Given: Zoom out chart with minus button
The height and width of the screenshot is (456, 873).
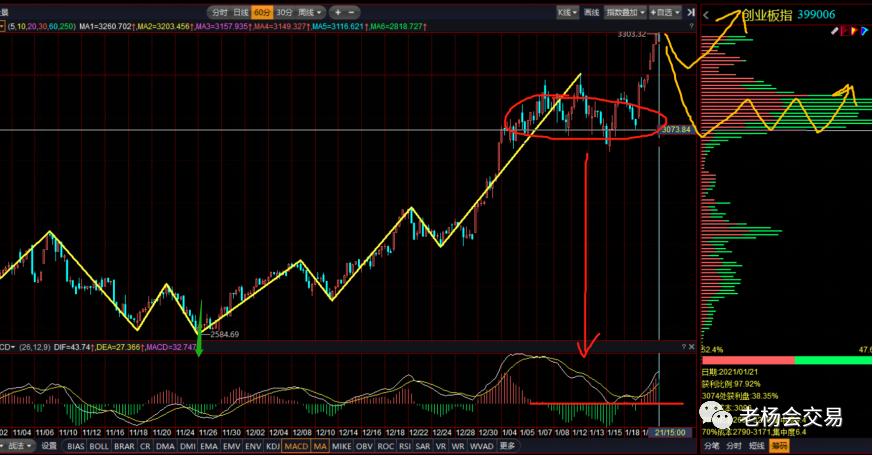Looking at the screenshot, I should pyautogui.click(x=351, y=12).
